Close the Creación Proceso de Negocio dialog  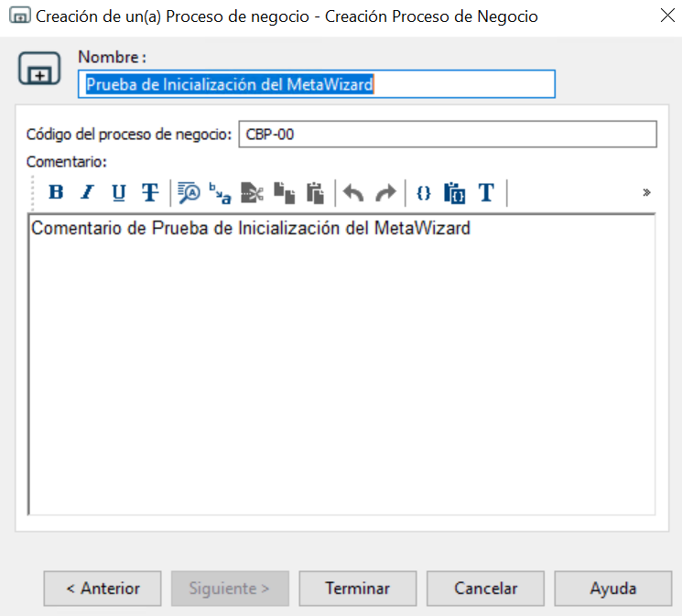pos(667,16)
